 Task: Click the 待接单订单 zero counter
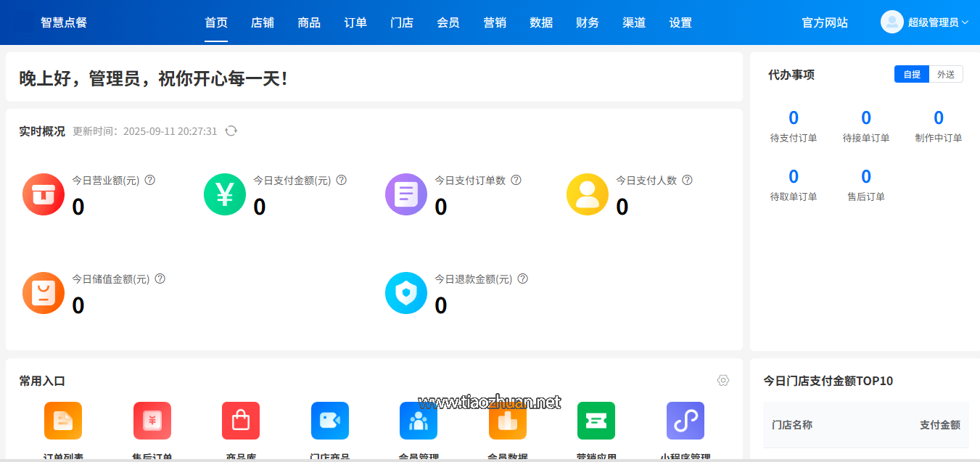(x=865, y=117)
